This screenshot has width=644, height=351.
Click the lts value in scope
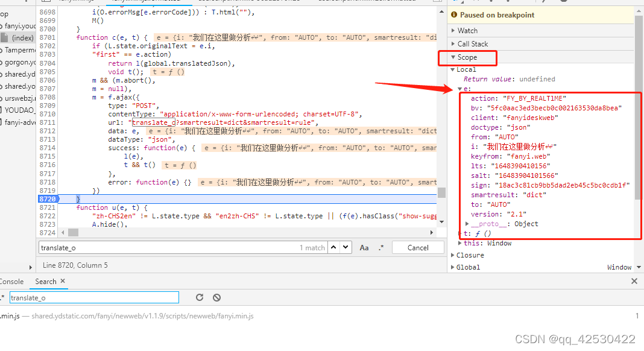(x=520, y=166)
